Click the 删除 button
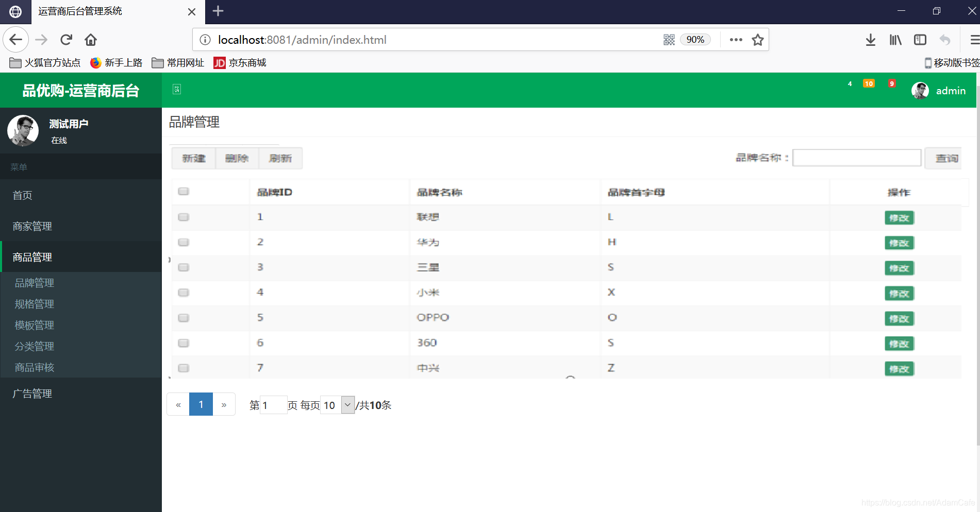Screen dimensions: 980x512 (237, 158)
